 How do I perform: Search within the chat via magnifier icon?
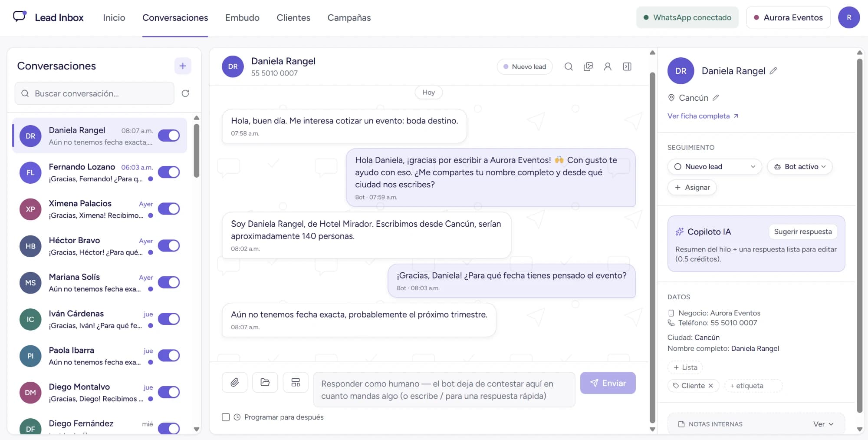coord(569,66)
